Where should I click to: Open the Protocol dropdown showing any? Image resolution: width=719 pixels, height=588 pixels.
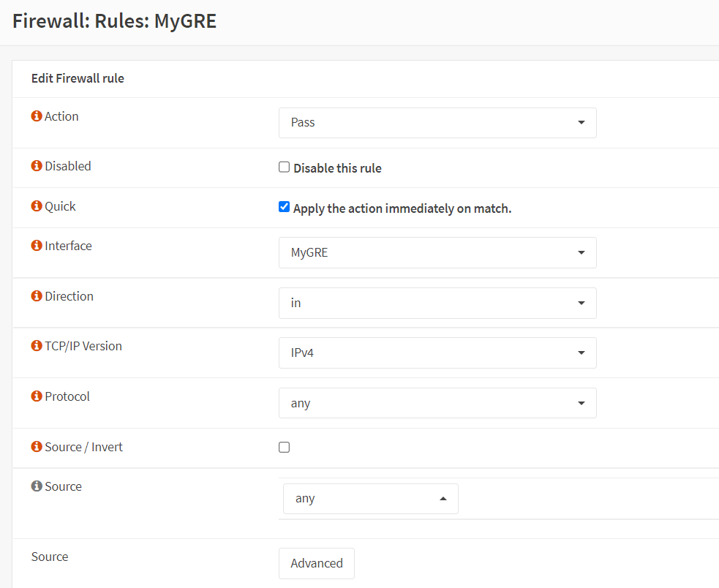pos(437,403)
